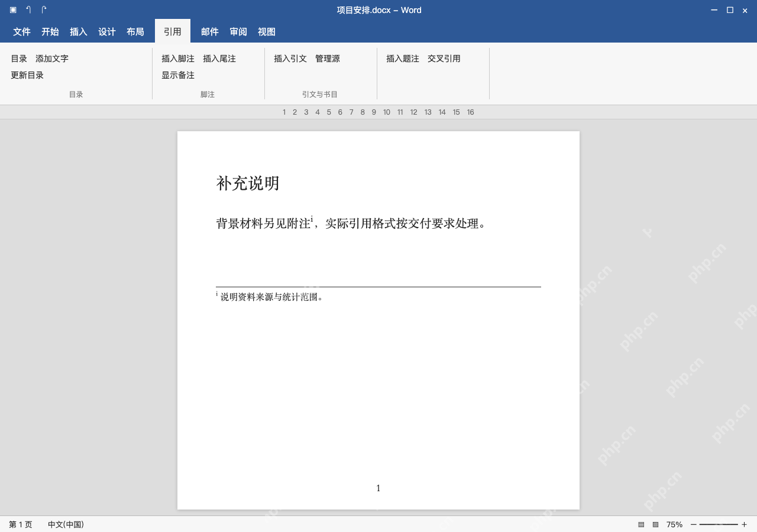Click 显示备注 button
The image size is (757, 532).
178,75
